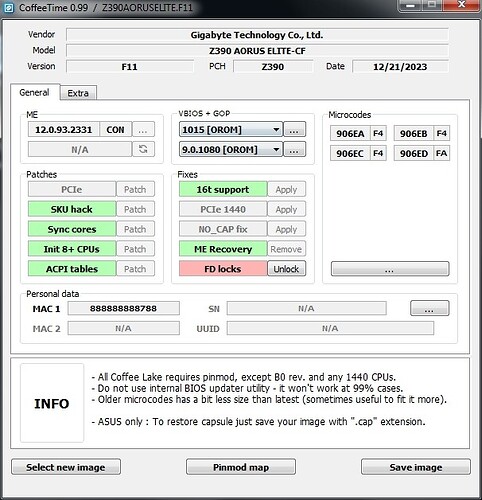Click the ME refresh arrows icon
The width and height of the screenshot is (482, 500).
[143, 149]
